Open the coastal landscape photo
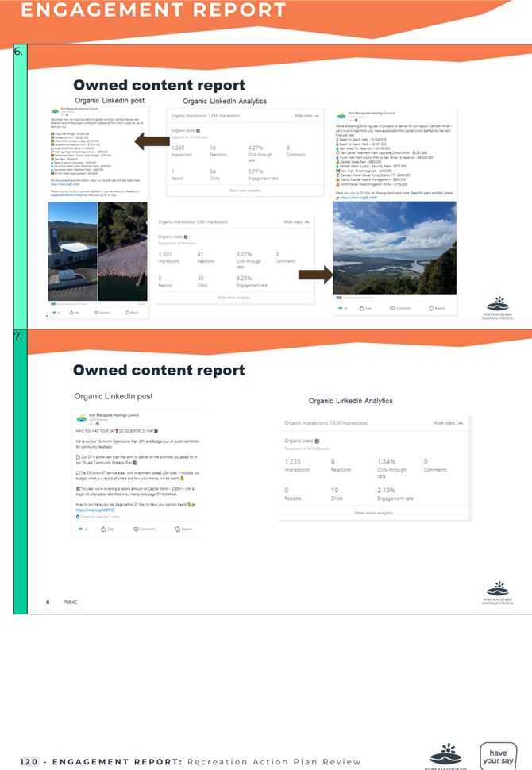This screenshot has height=770, width=532. 395,248
